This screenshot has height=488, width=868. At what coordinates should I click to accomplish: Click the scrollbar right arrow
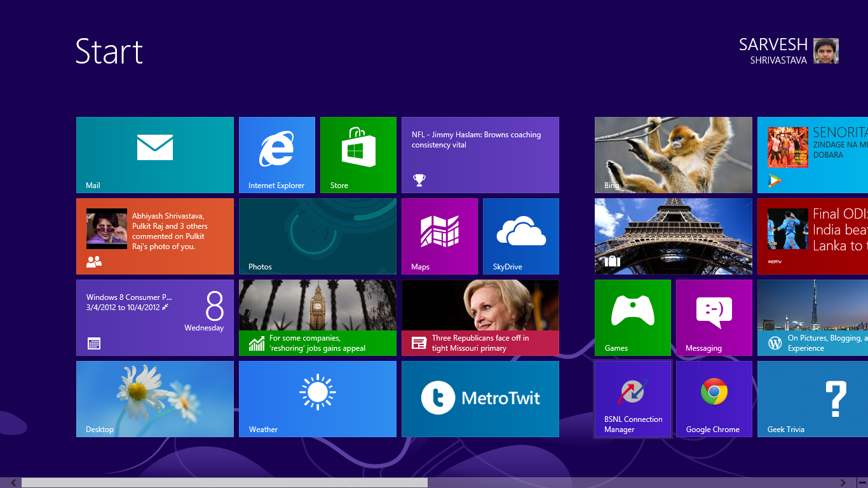pos(843,483)
